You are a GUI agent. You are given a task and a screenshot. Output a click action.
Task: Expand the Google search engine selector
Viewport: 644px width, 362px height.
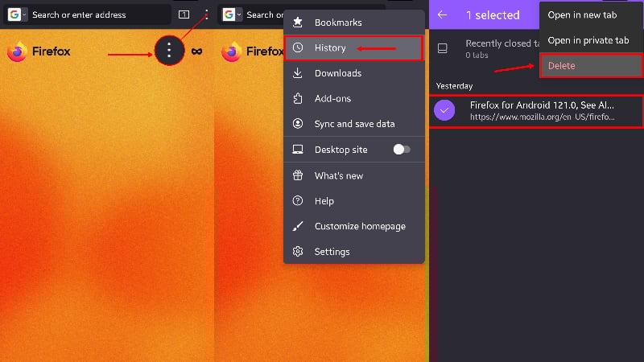click(18, 14)
